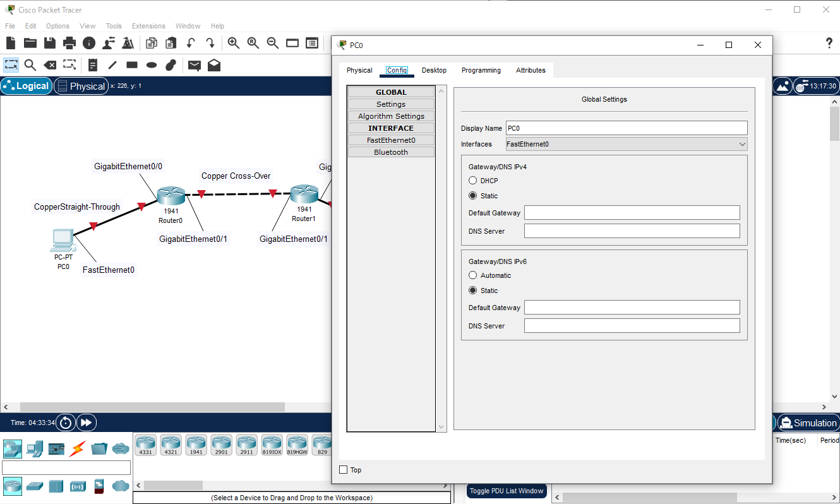This screenshot has width=840, height=504.
Task: Click the IPv6 DNS Server field
Action: click(x=632, y=326)
